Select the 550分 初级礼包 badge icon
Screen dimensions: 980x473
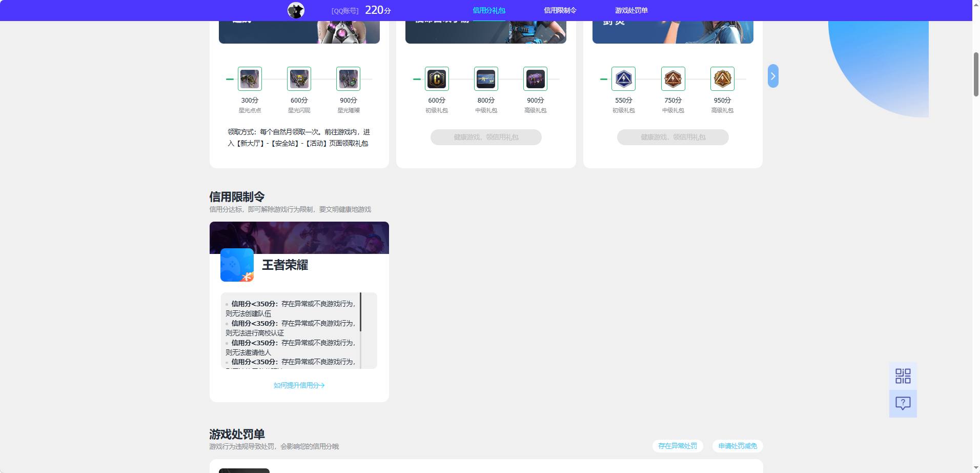point(623,79)
